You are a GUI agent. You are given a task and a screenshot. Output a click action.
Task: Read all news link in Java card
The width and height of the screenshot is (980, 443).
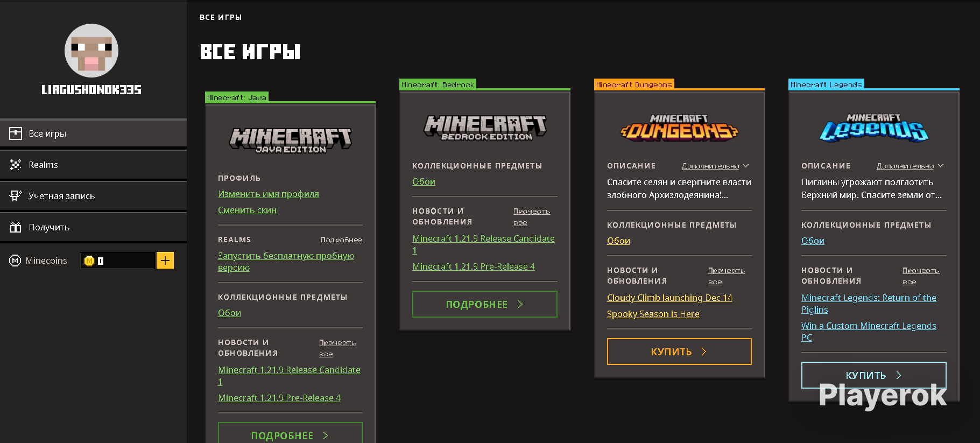[x=337, y=348]
